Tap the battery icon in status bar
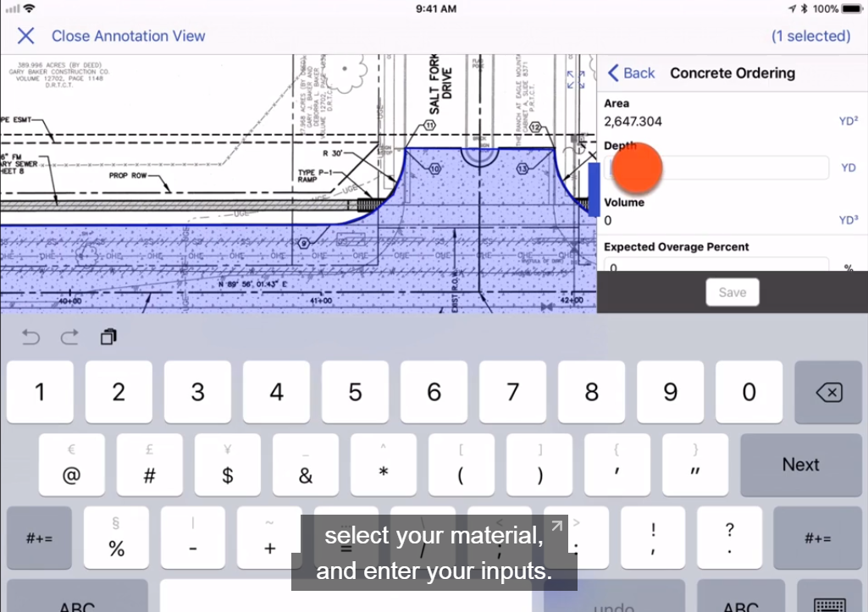Image resolution: width=868 pixels, height=612 pixels. (851, 8)
